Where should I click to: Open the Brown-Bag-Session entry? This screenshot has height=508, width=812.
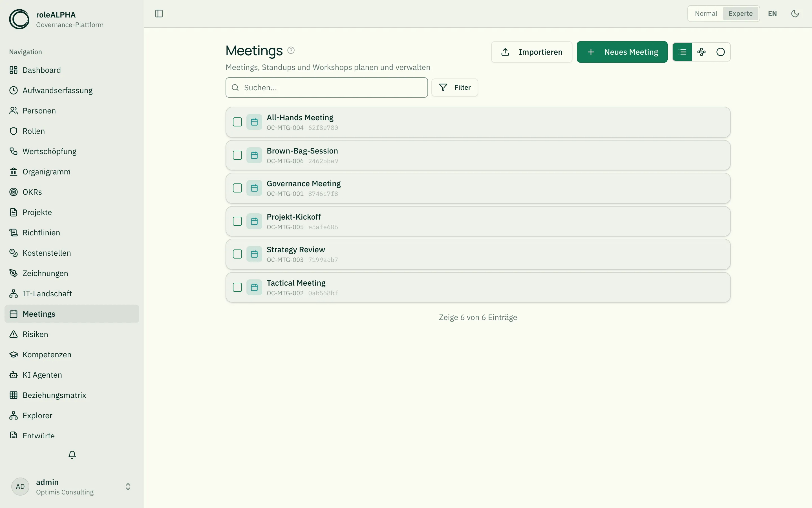[478, 155]
